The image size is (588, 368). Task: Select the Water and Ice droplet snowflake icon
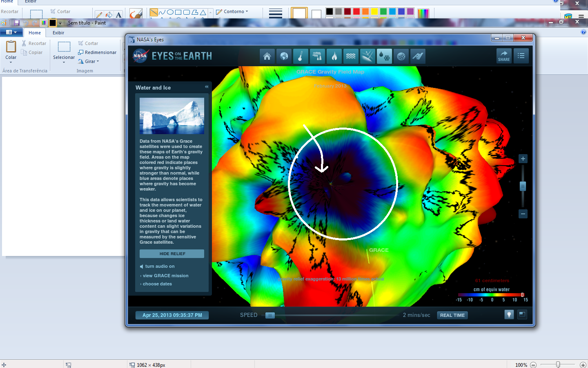click(384, 56)
